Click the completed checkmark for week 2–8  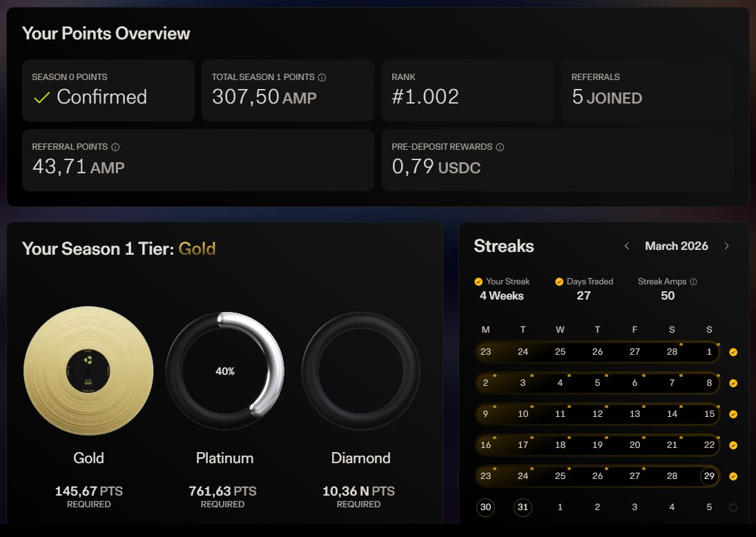pyautogui.click(x=733, y=383)
